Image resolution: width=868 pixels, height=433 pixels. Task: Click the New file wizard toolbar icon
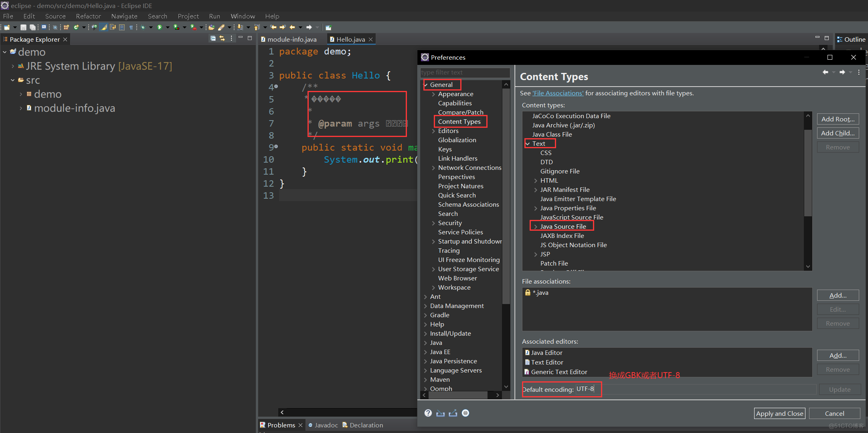[7, 27]
